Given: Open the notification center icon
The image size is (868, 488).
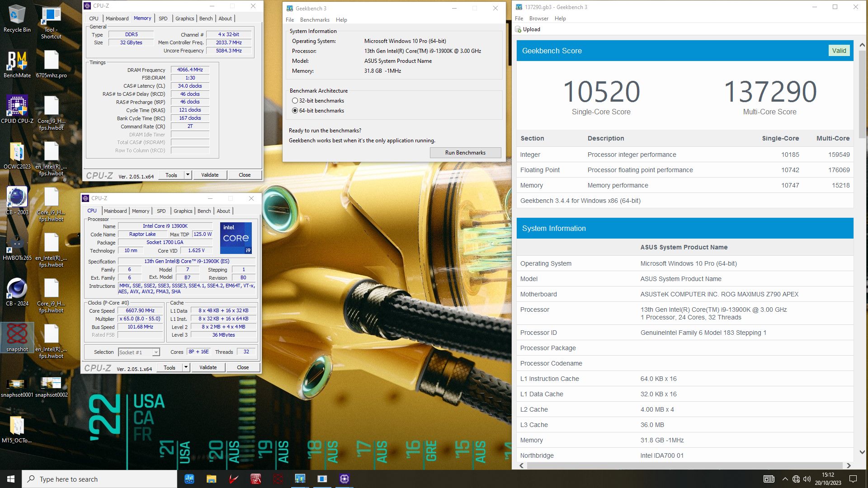Looking at the screenshot, I should [853, 479].
